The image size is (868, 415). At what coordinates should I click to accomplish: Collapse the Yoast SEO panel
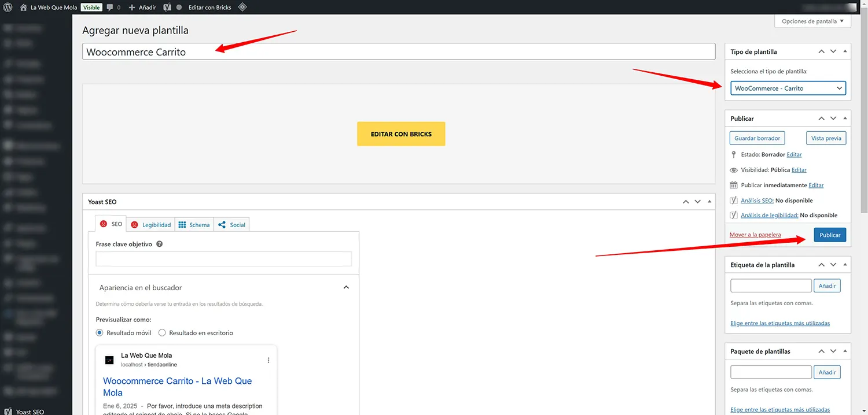709,202
